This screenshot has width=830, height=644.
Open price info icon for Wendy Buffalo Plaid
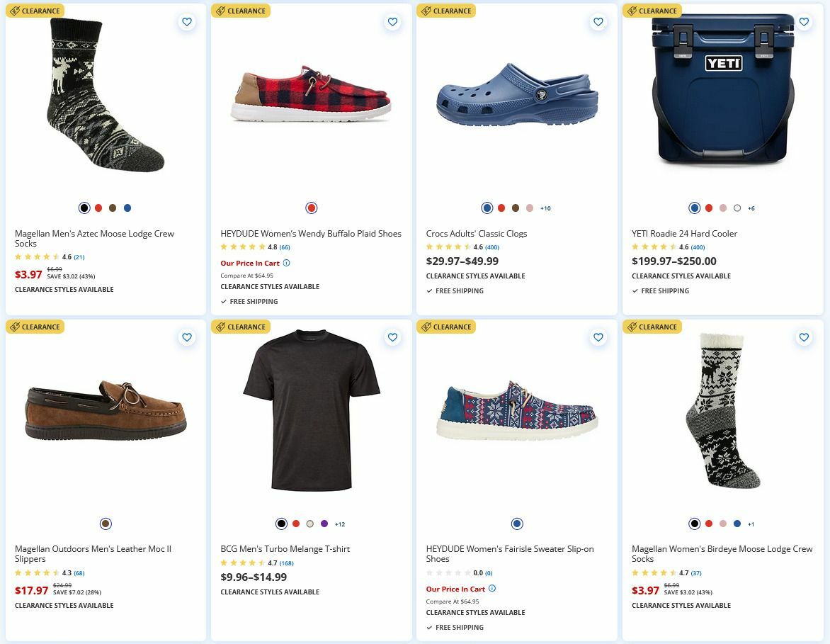coord(286,263)
